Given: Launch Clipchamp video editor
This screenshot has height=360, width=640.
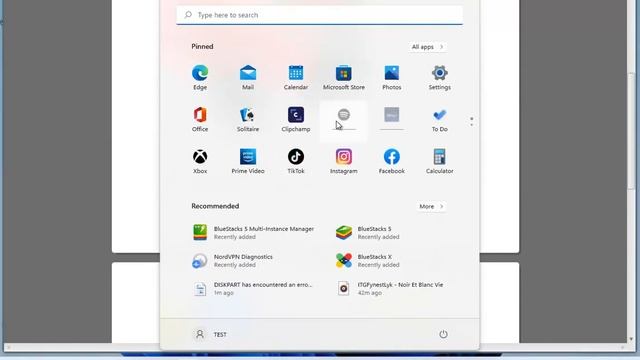Looking at the screenshot, I should pyautogui.click(x=296, y=120).
